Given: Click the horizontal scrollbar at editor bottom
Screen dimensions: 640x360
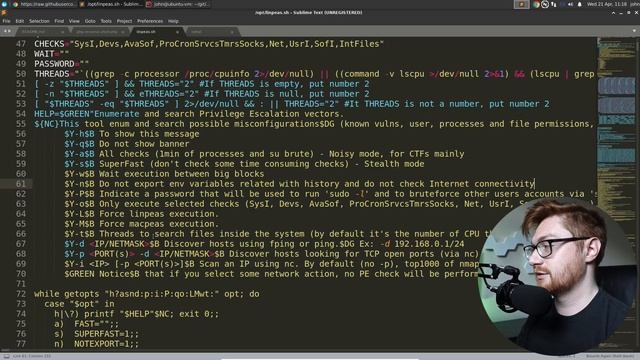Looking at the screenshot, I should (298, 350).
